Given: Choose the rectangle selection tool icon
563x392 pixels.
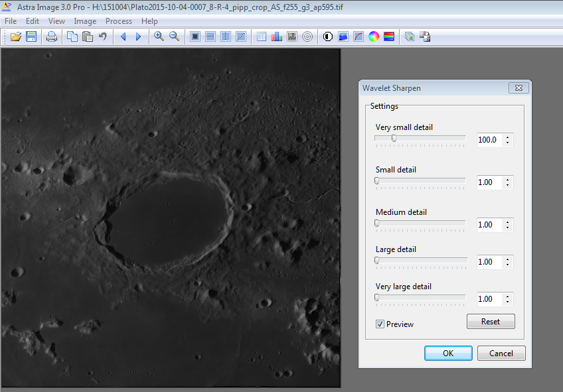Looking at the screenshot, I should coord(195,36).
